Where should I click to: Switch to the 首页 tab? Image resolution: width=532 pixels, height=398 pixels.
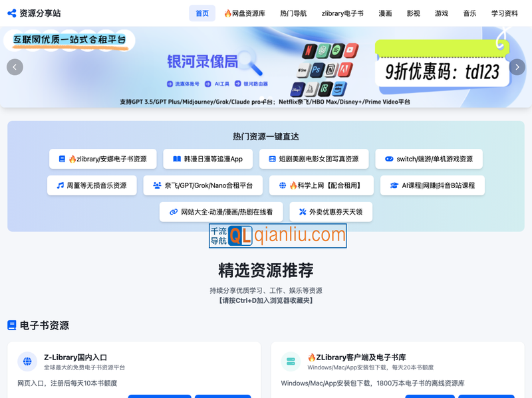(201, 12)
